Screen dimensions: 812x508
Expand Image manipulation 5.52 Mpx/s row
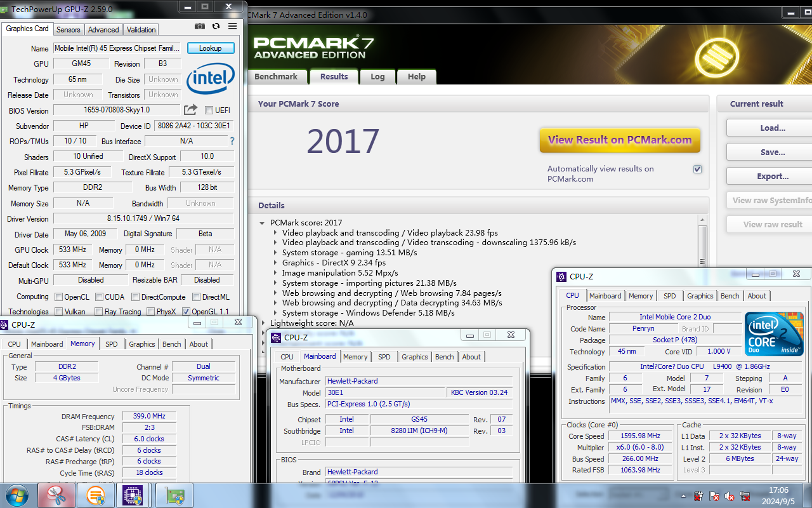coord(275,273)
